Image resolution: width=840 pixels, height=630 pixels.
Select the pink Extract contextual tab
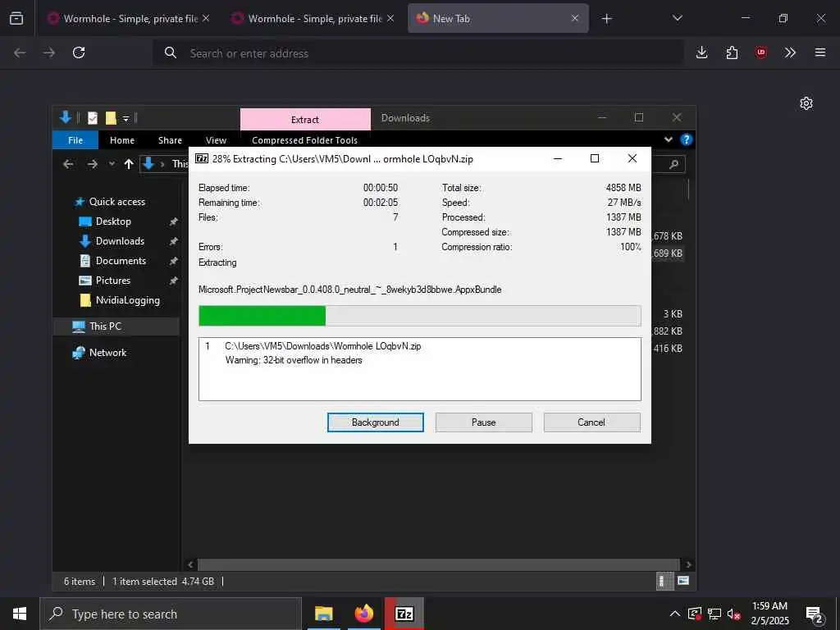coord(305,120)
